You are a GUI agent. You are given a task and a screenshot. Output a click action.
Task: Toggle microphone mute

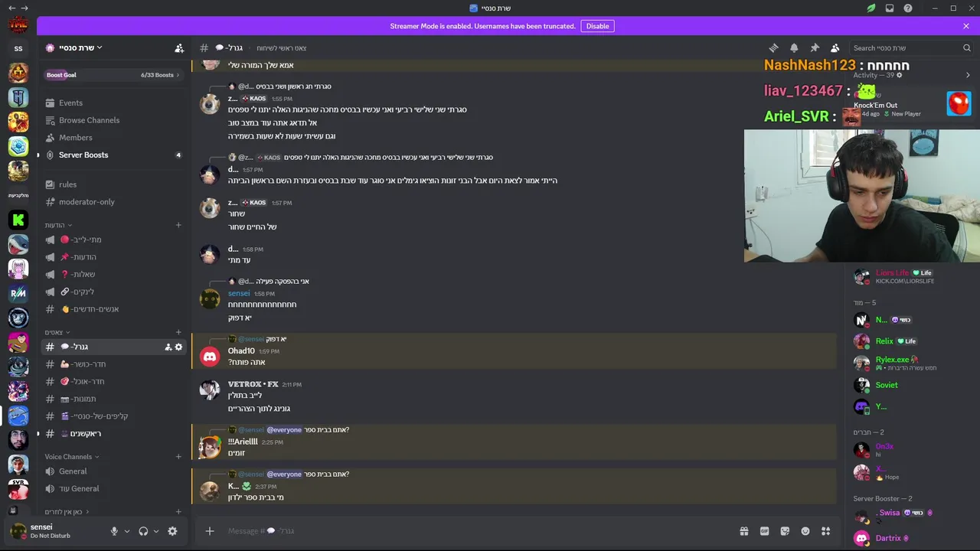coord(114,531)
